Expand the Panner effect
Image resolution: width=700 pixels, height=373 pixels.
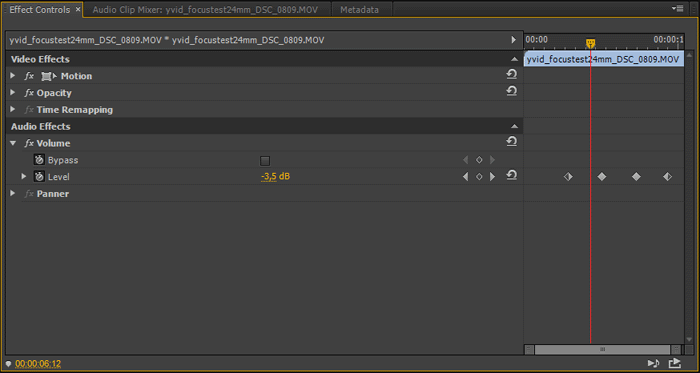[13, 194]
